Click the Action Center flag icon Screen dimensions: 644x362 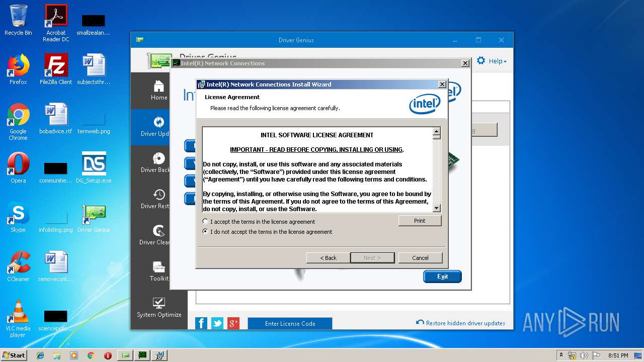point(596,355)
